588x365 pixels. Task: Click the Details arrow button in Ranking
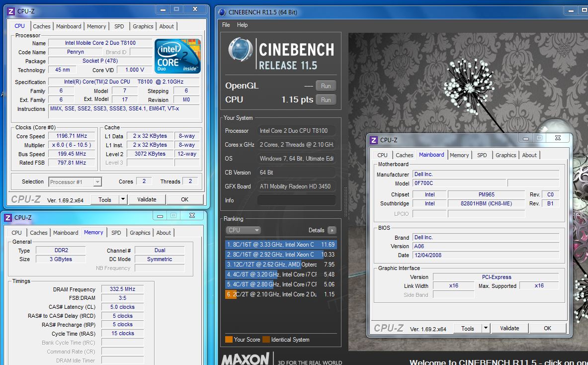click(x=332, y=230)
